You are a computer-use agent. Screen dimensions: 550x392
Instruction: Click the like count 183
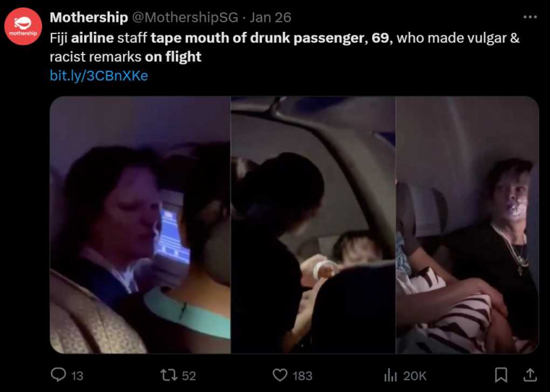302,375
